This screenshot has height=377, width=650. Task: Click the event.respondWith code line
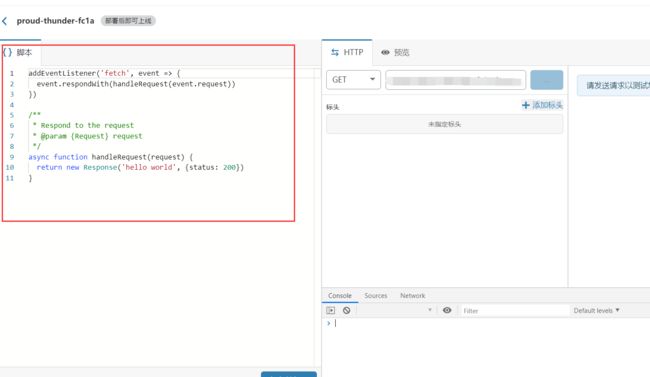tap(136, 84)
